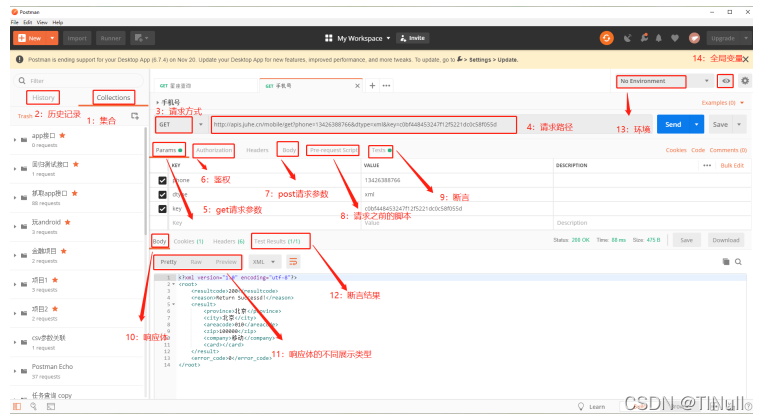Screen dimensions: 759x420
Task: Uncheck the dtype parameter checkbox
Action: tap(163, 195)
